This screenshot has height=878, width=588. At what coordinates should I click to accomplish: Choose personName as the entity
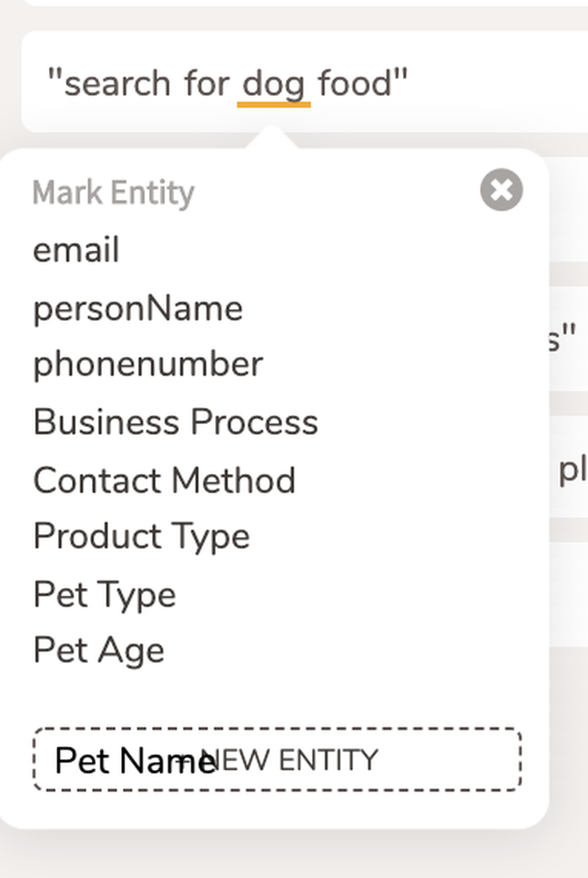coord(138,307)
